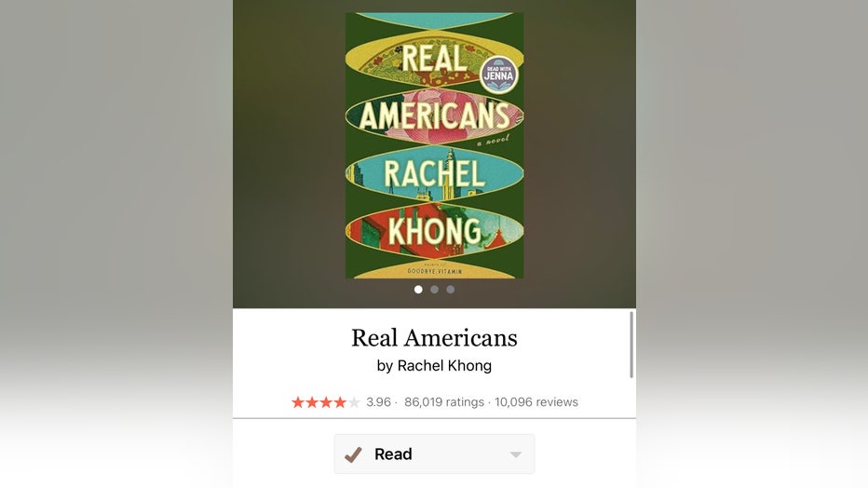Viewport: 868px width, 488px height.
Task: Click the fifth gray rating star
Action: click(x=354, y=402)
